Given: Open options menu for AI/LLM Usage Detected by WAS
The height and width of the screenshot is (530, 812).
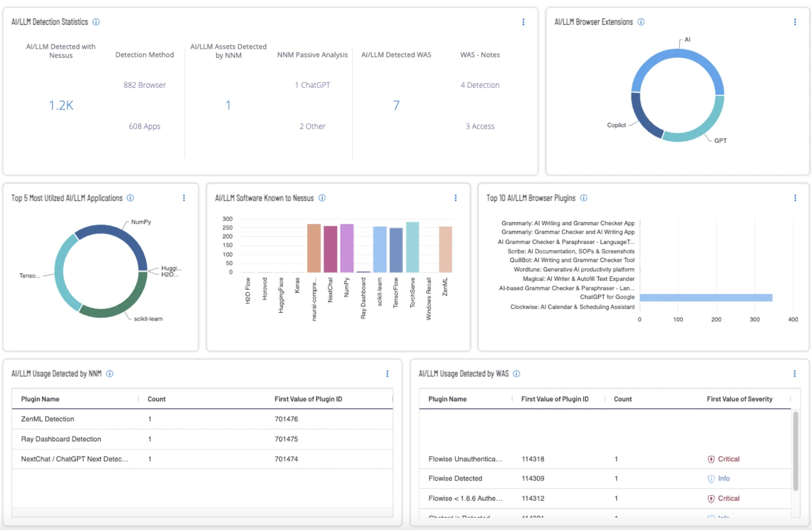Looking at the screenshot, I should (x=795, y=374).
